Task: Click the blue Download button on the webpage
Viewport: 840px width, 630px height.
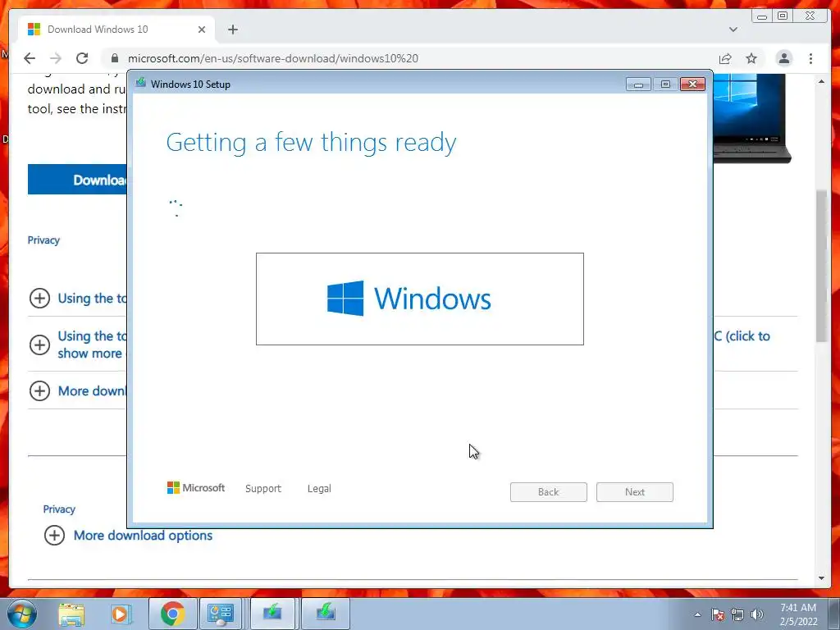Action: coord(78,180)
